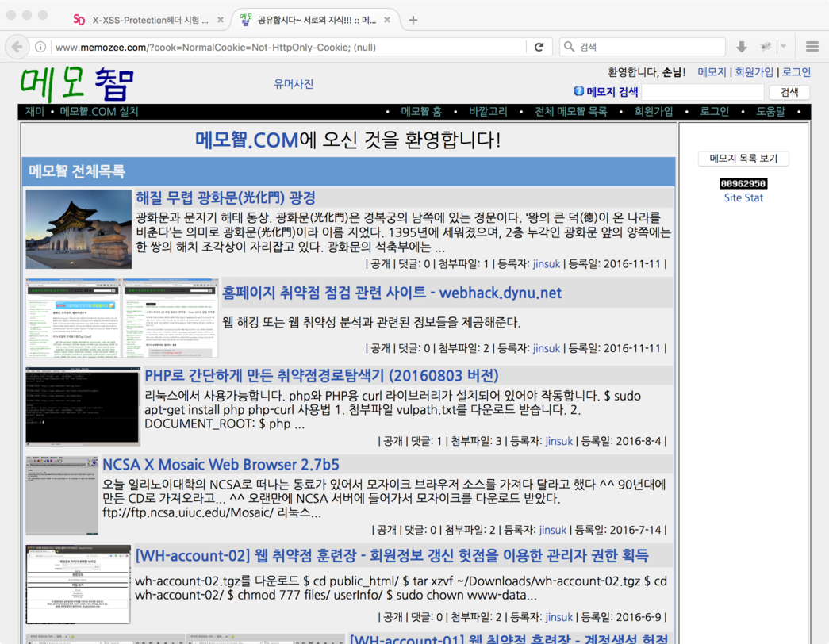Open the webhack.dynu.net post title
Screen dimensions: 829x644
pos(392,293)
